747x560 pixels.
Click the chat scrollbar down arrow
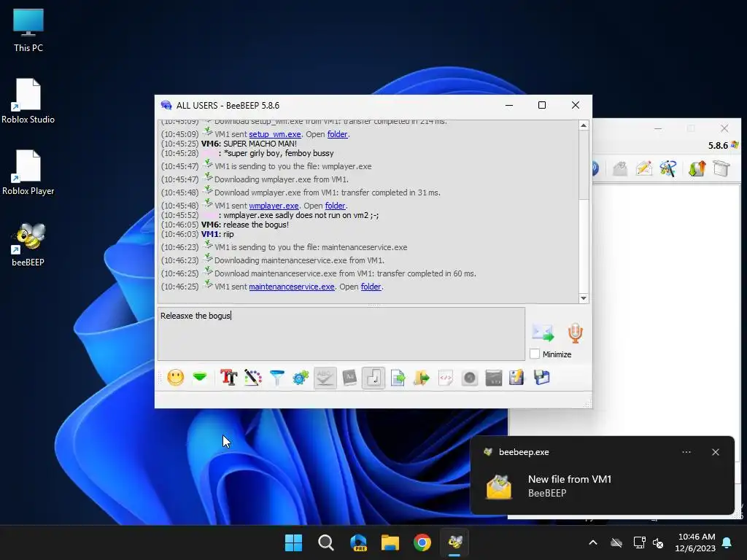click(x=584, y=298)
